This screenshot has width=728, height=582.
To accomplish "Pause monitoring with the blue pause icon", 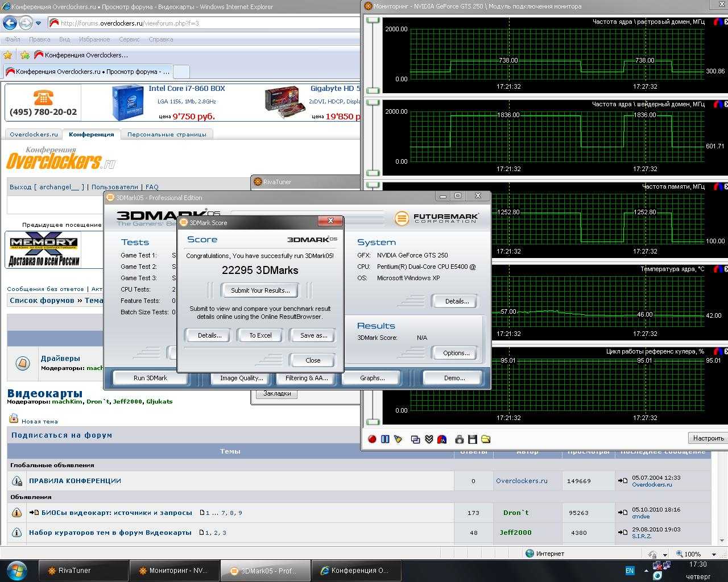I will pyautogui.click(x=385, y=439).
